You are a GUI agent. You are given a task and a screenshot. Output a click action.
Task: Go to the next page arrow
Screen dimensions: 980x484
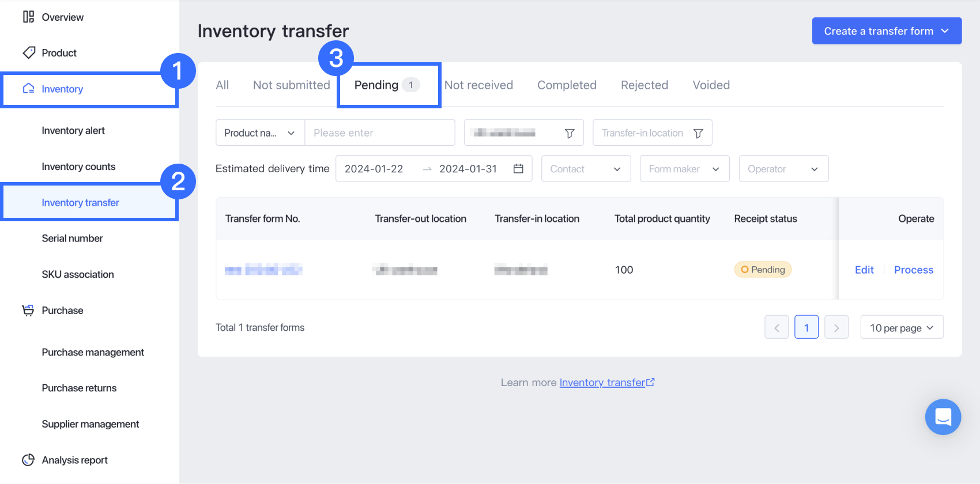coord(836,328)
